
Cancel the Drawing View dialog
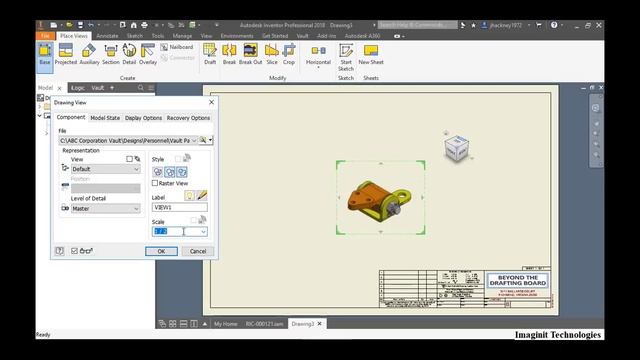click(x=198, y=251)
